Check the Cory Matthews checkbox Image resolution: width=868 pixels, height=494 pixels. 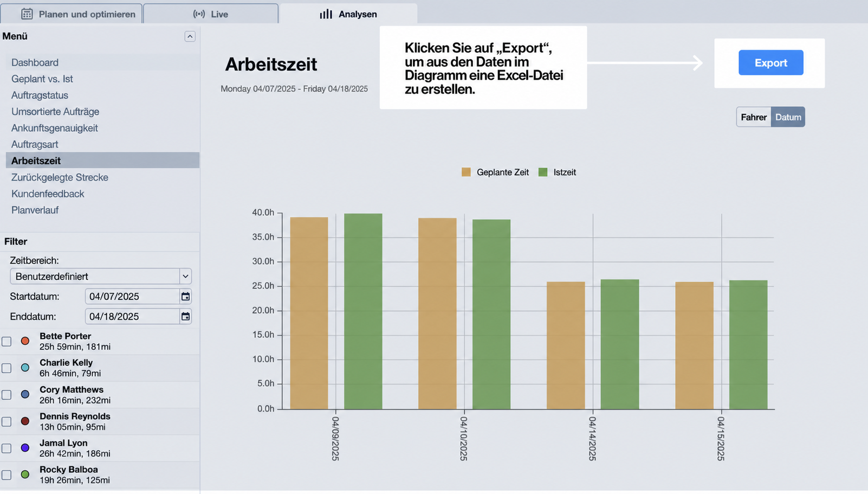click(7, 395)
